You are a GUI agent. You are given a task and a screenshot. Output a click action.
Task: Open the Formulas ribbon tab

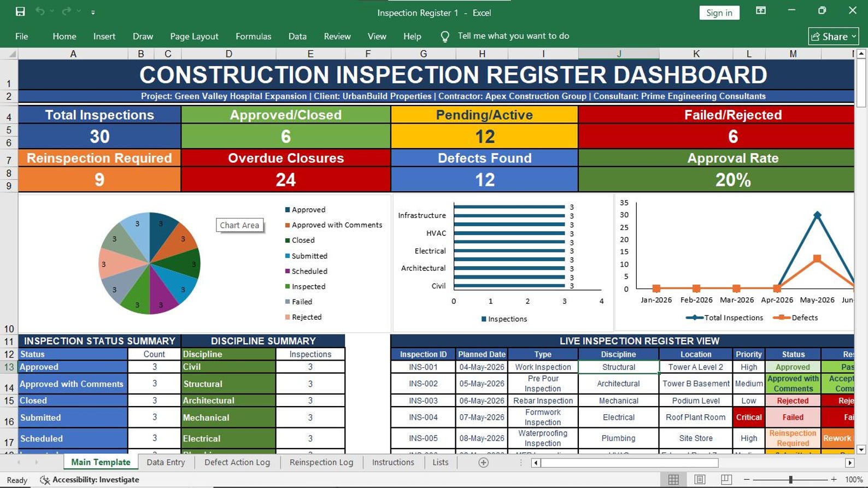point(254,36)
